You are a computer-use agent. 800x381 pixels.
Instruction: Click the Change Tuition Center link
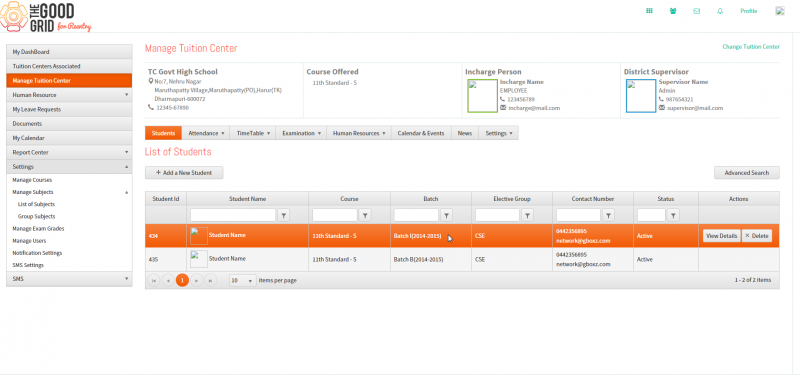click(x=751, y=46)
